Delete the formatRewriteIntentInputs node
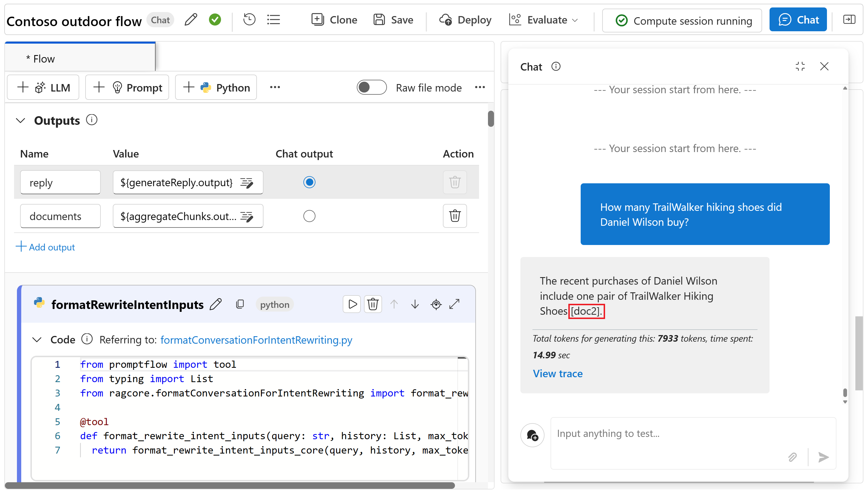The width and height of the screenshot is (868, 494). pos(373,304)
